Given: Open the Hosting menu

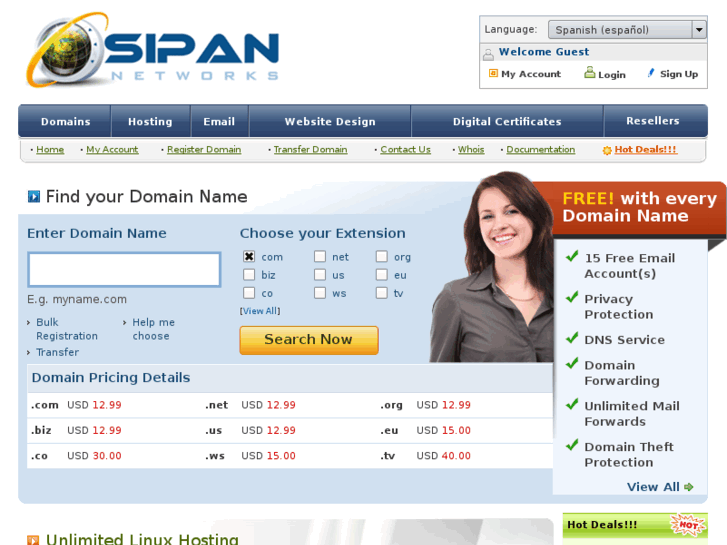Looking at the screenshot, I should pos(150,122).
